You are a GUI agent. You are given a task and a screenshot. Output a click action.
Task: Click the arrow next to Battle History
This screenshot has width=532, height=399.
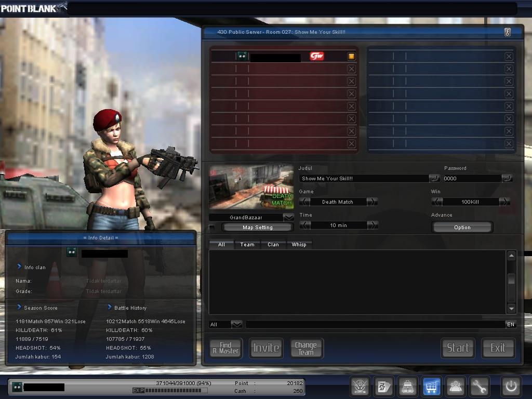[109, 307]
